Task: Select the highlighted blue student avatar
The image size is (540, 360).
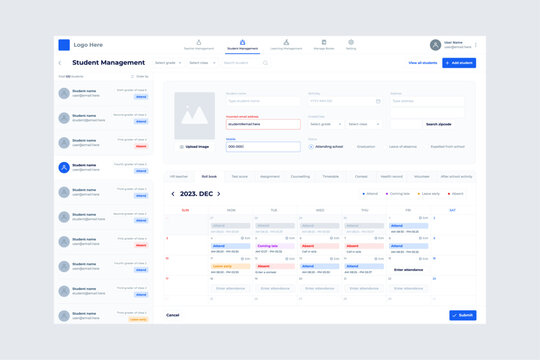Action: (x=64, y=167)
